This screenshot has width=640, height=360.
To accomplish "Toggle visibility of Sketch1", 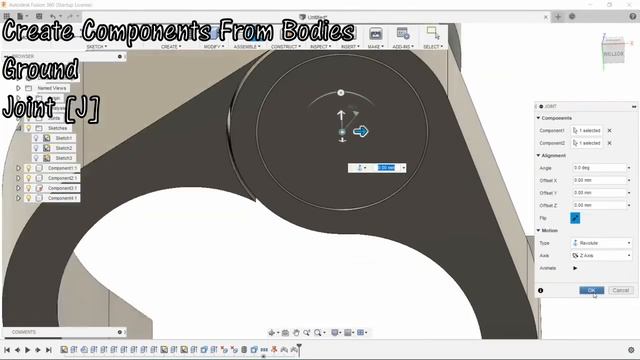I will [x=36, y=138].
